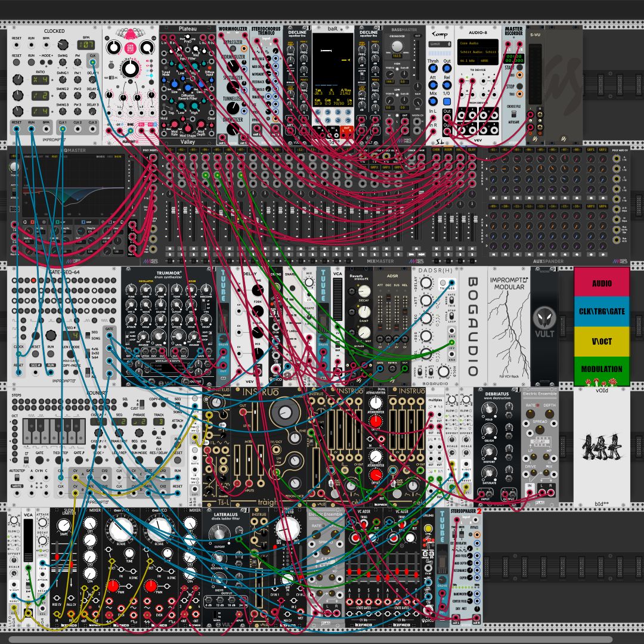The image size is (644, 644).
Task: Flip the Foundry Autostep switch
Action: [17, 478]
